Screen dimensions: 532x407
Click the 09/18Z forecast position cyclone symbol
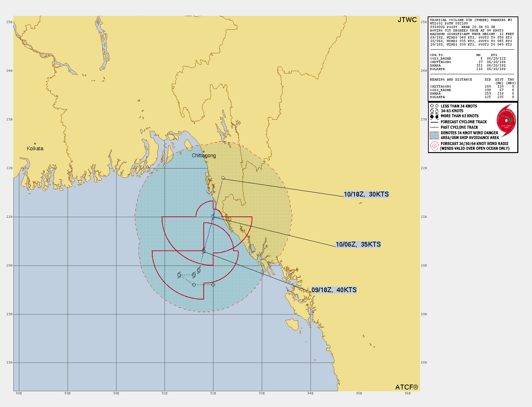point(204,251)
